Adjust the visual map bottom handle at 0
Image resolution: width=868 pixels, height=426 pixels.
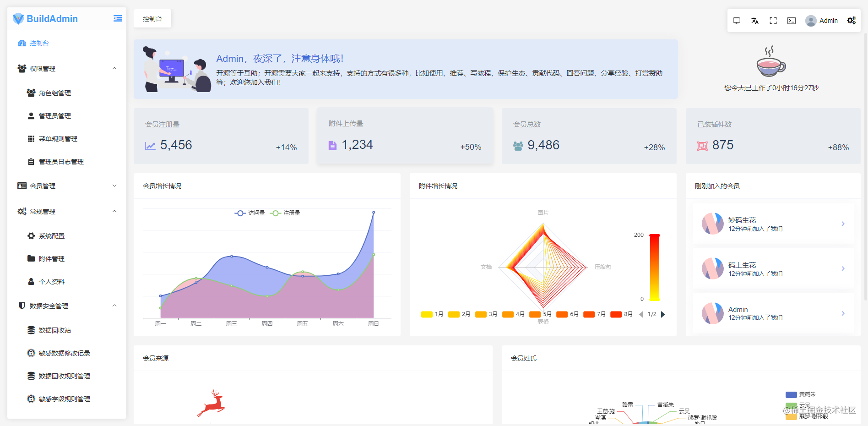coord(655,299)
